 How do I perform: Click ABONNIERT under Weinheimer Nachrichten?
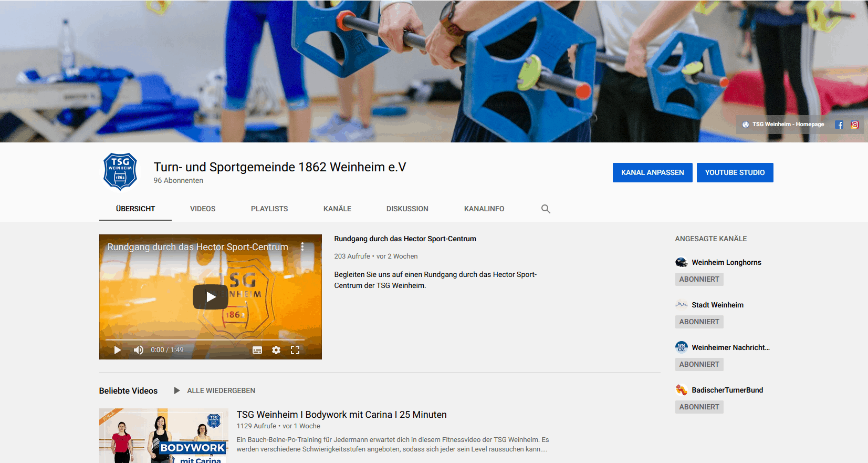[x=699, y=364]
